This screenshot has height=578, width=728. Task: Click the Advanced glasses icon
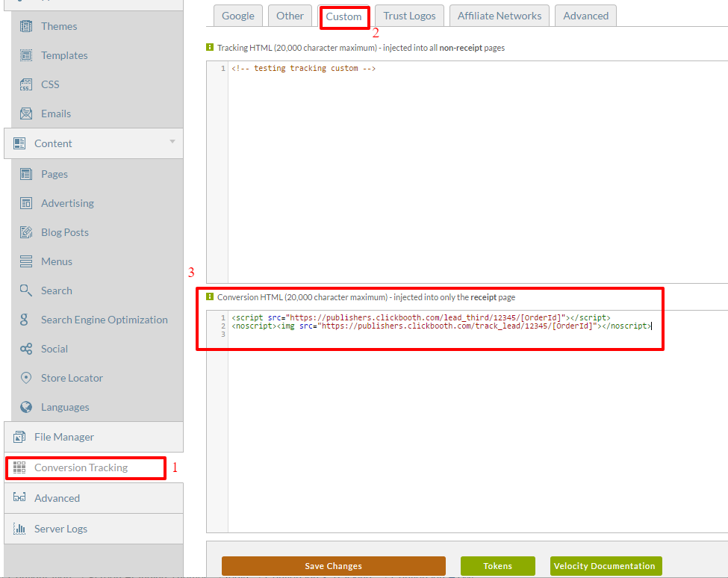click(19, 497)
